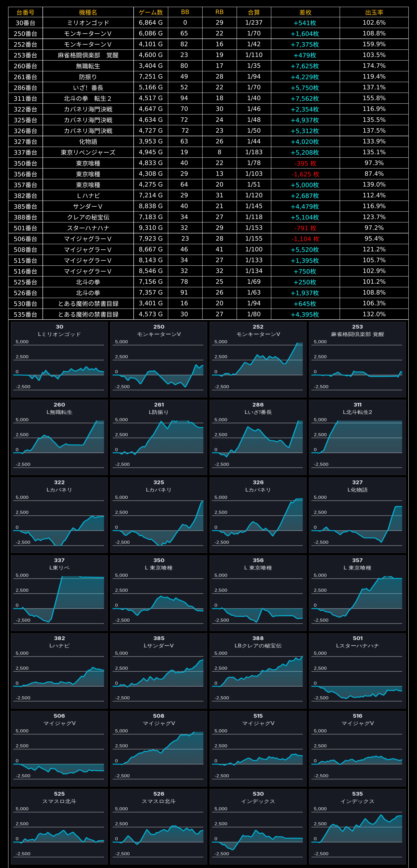Image resolution: width=417 pixels, height=868 pixels.
Task: Open the graph card 325 Lカバネリ
Action: (159, 515)
